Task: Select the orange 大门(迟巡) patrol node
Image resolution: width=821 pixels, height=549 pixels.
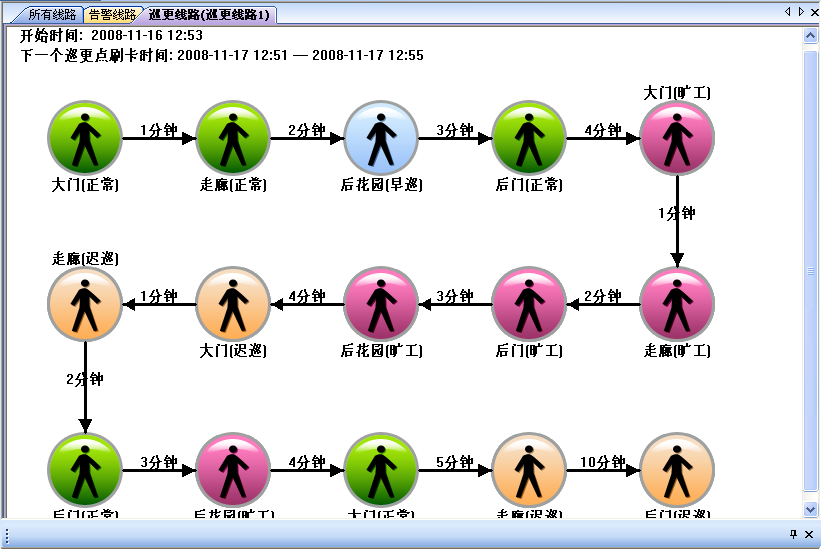Action: pos(233,304)
